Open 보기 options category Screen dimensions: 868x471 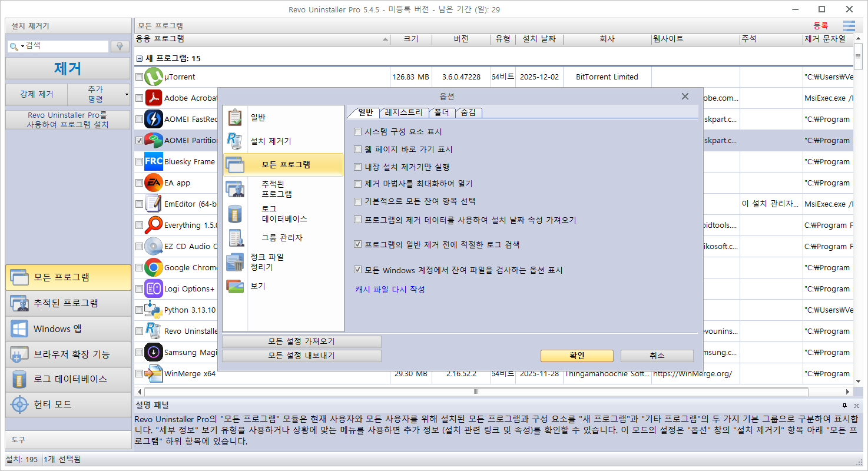click(283, 286)
